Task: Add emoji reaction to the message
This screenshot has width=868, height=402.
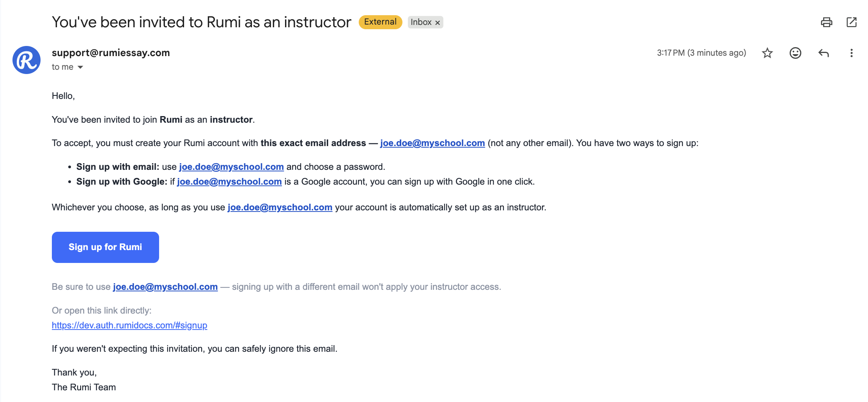Action: [795, 53]
